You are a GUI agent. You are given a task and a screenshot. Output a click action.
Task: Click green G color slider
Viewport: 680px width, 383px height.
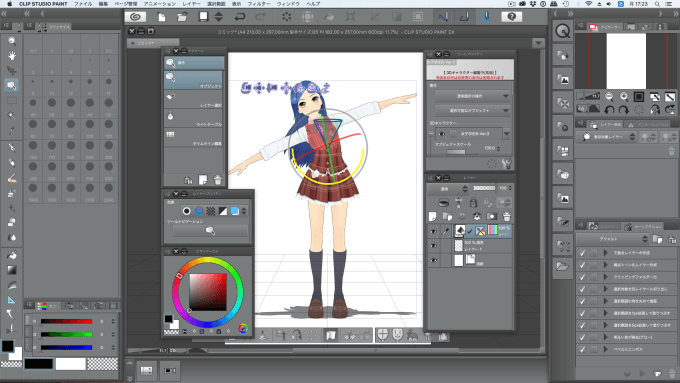[66, 334]
